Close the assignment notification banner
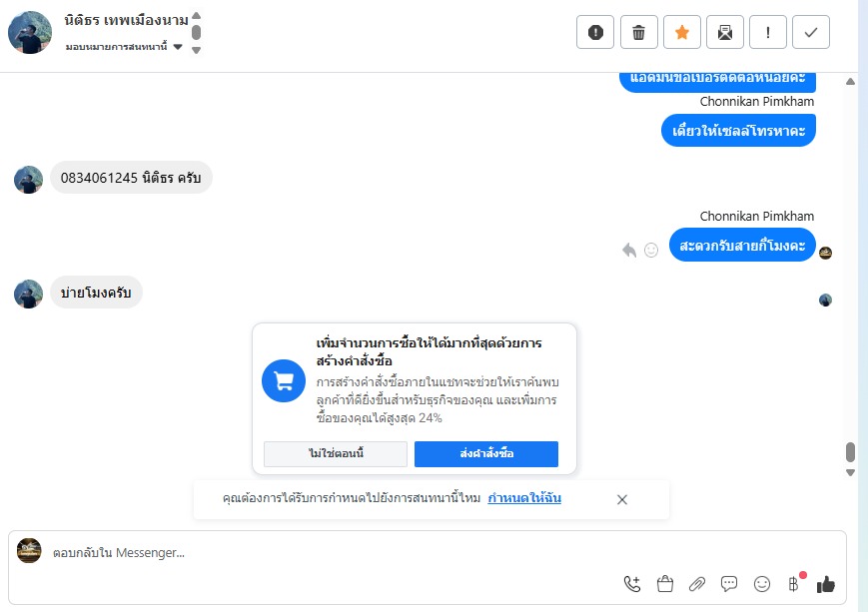Image resolution: width=868 pixels, height=612 pixels. [622, 499]
